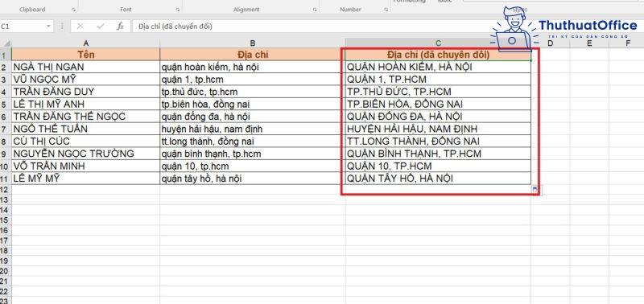Click header cell 'Địa chỉ' in column B

pos(253,55)
